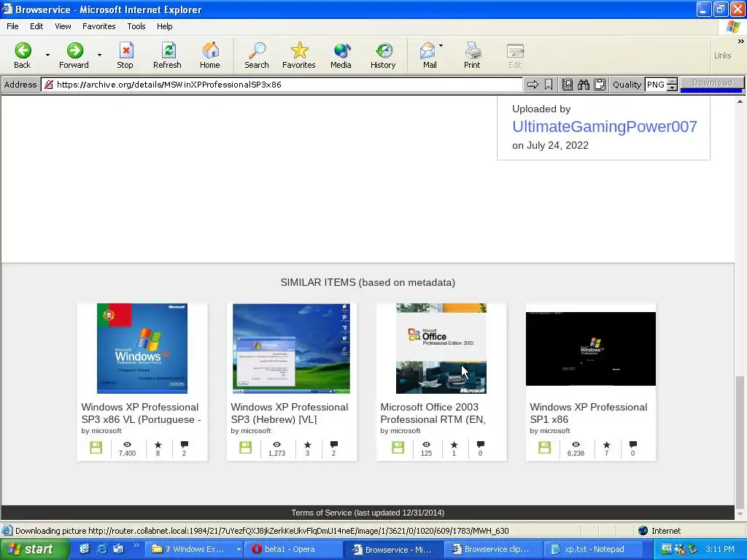Expand the Back button history dropdown
The height and width of the screenshot is (560, 747).
pos(47,55)
